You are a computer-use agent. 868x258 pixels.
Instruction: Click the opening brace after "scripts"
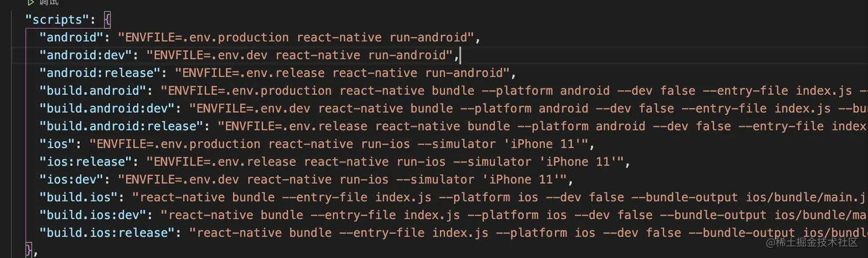click(x=107, y=20)
